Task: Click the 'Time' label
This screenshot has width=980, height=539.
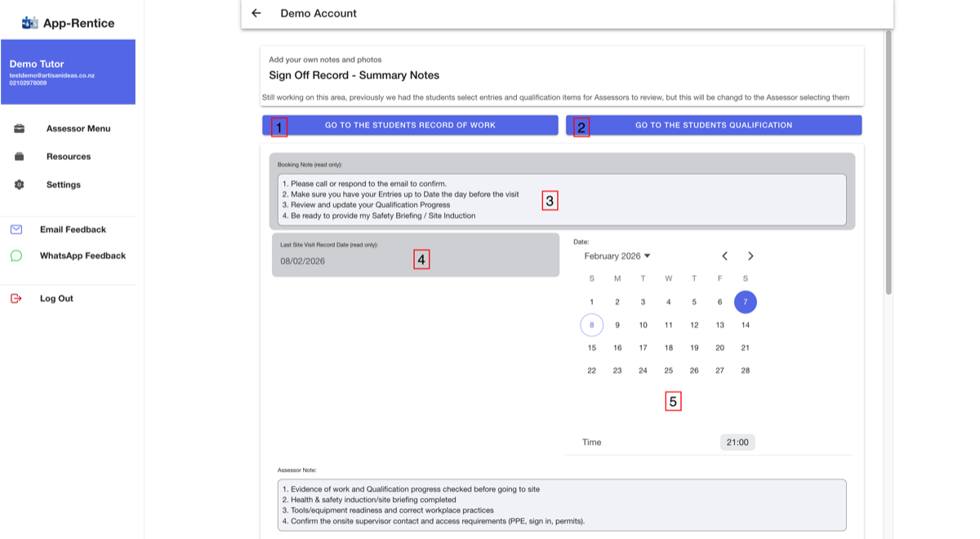Action: (591, 443)
